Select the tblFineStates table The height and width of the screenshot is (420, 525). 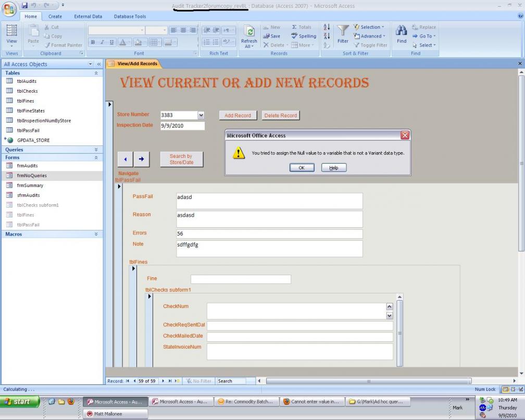point(52,110)
